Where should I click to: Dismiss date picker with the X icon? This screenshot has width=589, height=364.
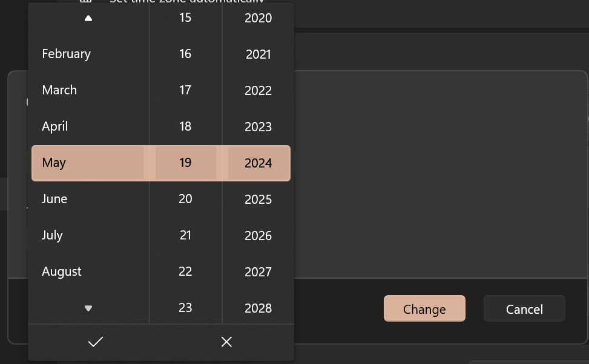tap(226, 342)
